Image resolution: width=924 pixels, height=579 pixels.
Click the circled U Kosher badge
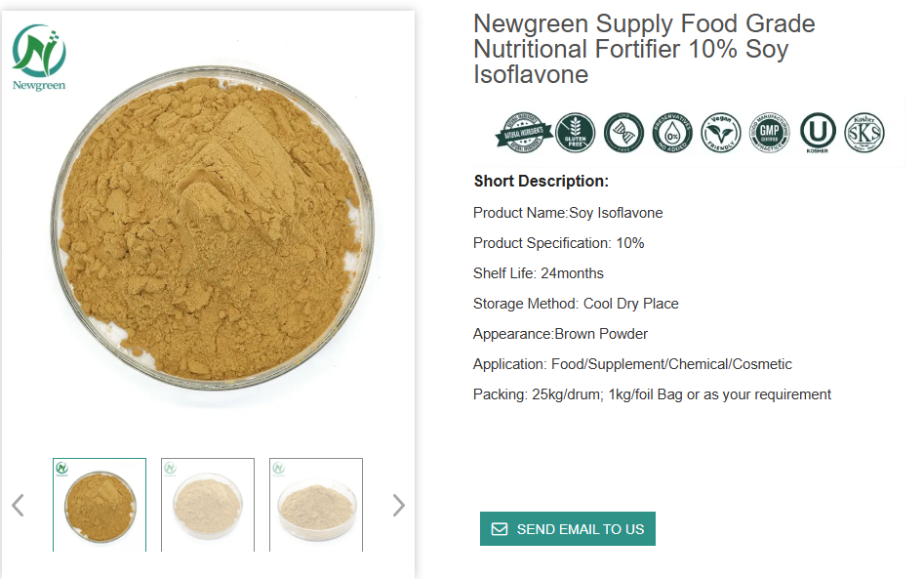[818, 133]
